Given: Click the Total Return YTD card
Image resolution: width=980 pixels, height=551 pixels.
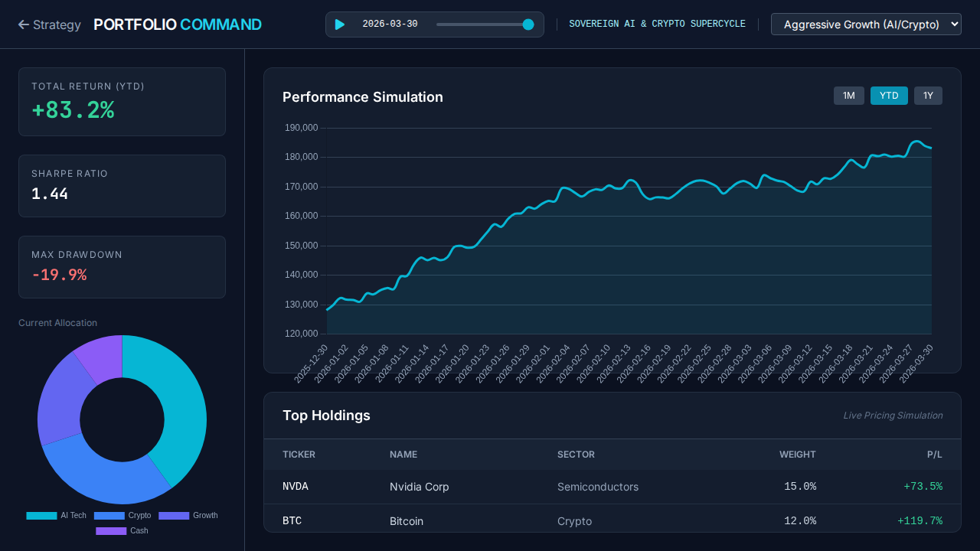Looking at the screenshot, I should (x=122, y=102).
